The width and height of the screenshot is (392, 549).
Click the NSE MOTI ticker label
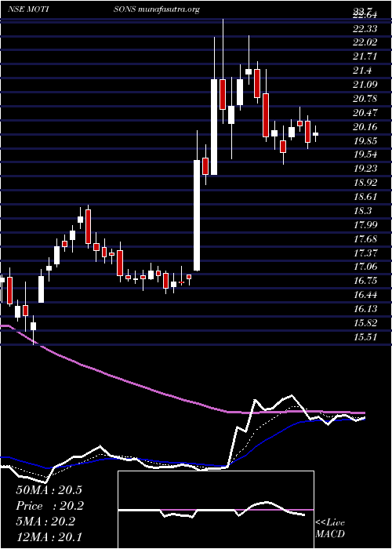click(28, 9)
